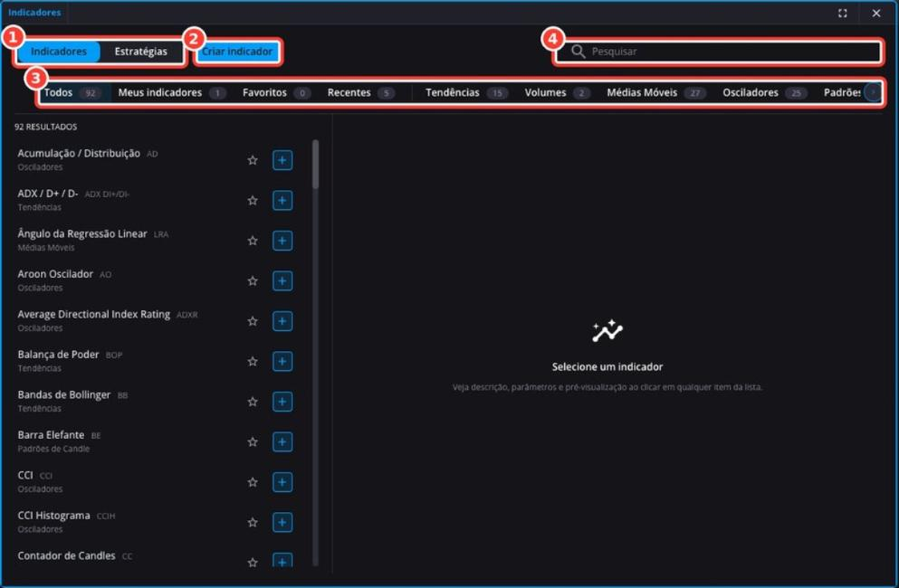The width and height of the screenshot is (899, 588).
Task: Open the Recentes tab
Action: (360, 93)
